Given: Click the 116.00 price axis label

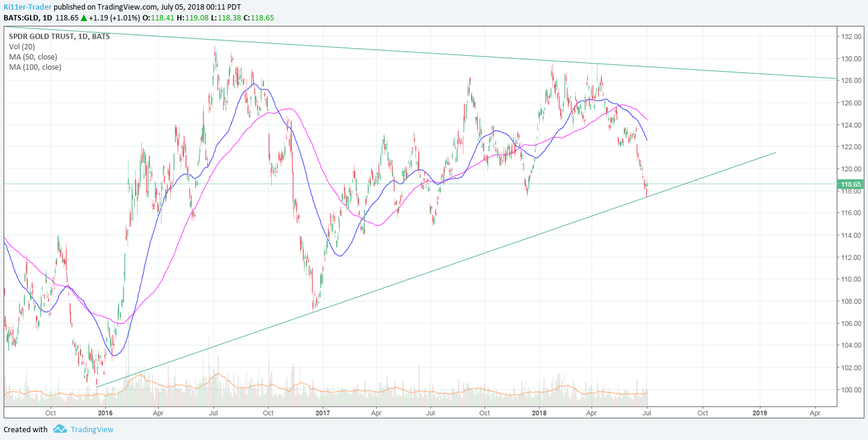Looking at the screenshot, I should 851,213.
